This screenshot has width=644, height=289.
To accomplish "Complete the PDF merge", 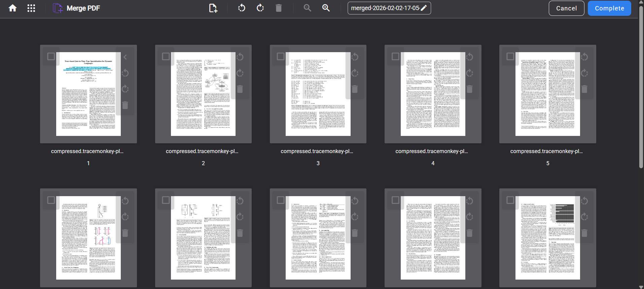I will click(x=609, y=8).
